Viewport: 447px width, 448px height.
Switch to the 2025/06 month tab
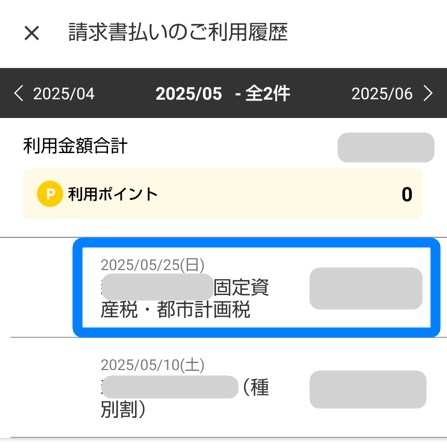click(382, 94)
